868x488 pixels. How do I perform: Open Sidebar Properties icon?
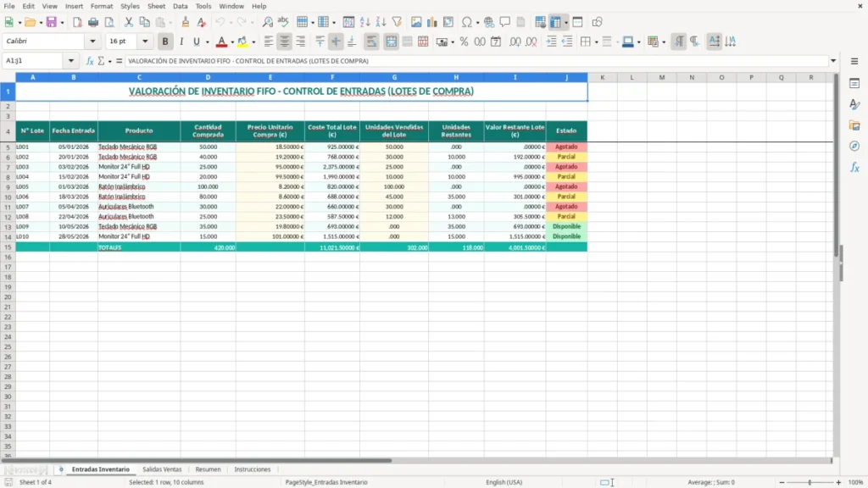pos(854,84)
